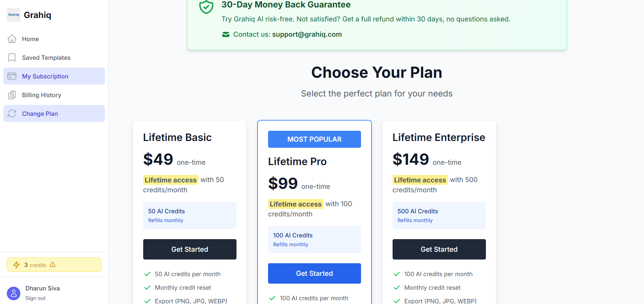The height and width of the screenshot is (304, 644).
Task: Get Started with Lifetime Basic plan
Action: coord(190,249)
